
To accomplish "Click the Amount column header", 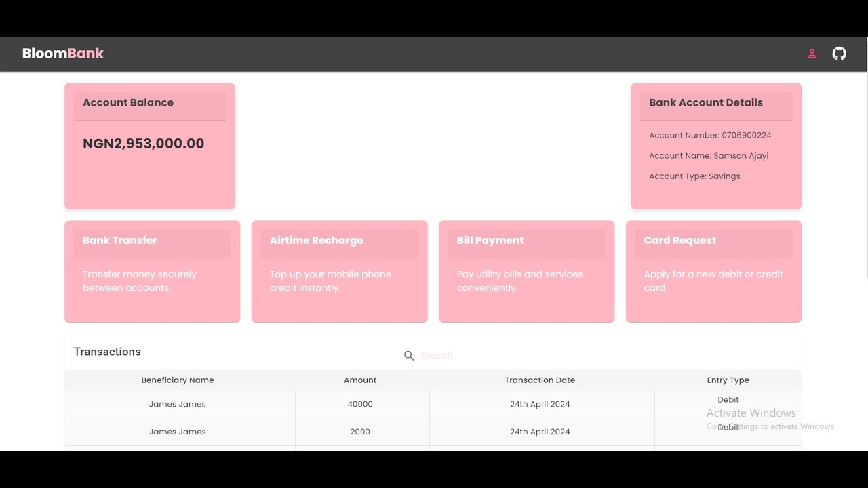I will [360, 380].
